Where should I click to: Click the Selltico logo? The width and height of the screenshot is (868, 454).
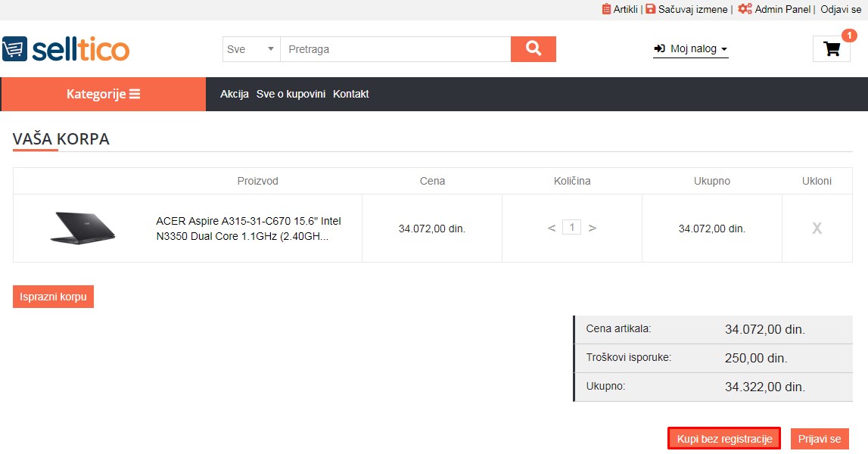click(x=66, y=49)
